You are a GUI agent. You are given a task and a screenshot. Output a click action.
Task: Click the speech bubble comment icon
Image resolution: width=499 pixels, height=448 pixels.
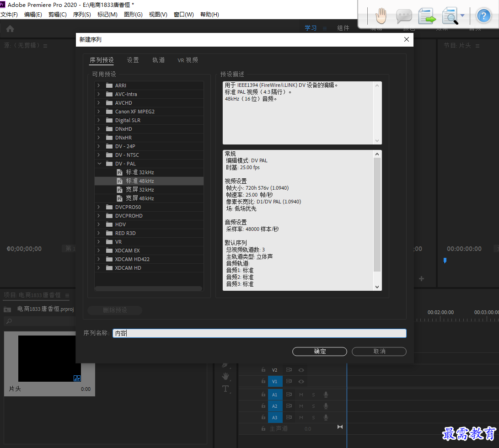(x=404, y=16)
